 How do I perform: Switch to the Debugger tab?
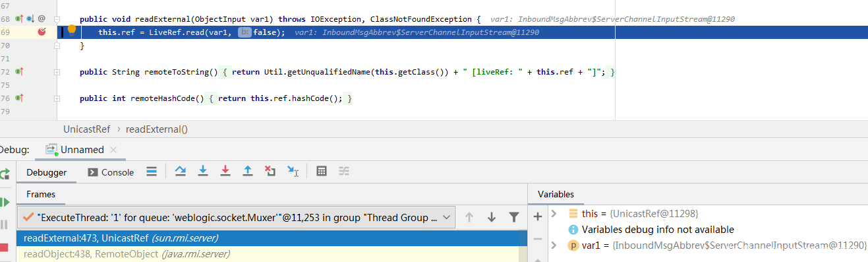click(x=46, y=172)
